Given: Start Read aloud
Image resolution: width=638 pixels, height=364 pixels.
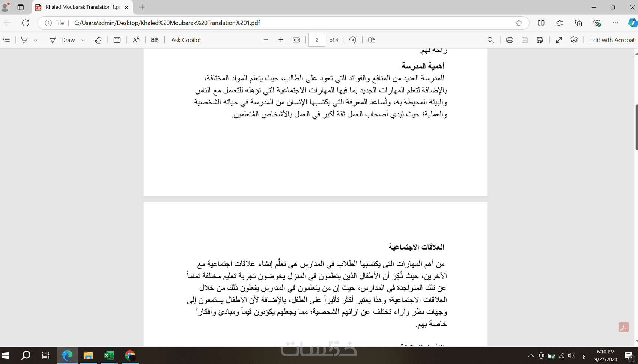Looking at the screenshot, I should click(x=136, y=40).
